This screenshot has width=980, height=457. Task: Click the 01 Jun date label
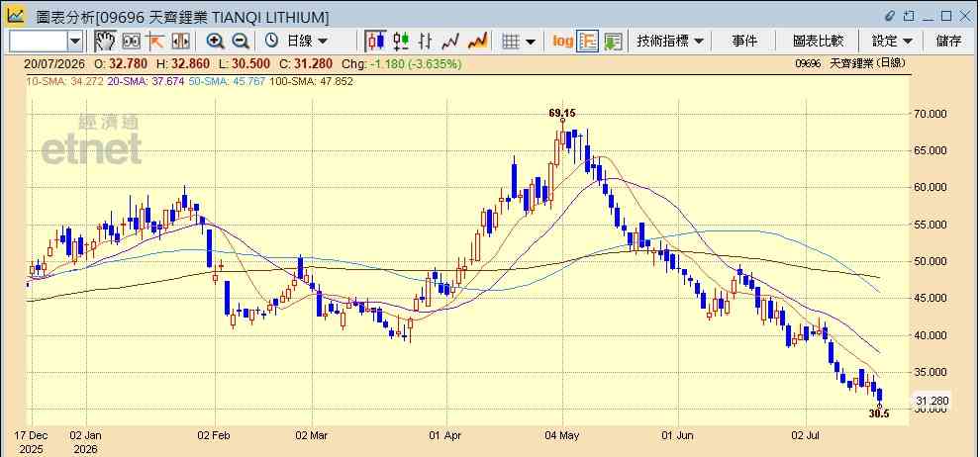[x=677, y=435]
